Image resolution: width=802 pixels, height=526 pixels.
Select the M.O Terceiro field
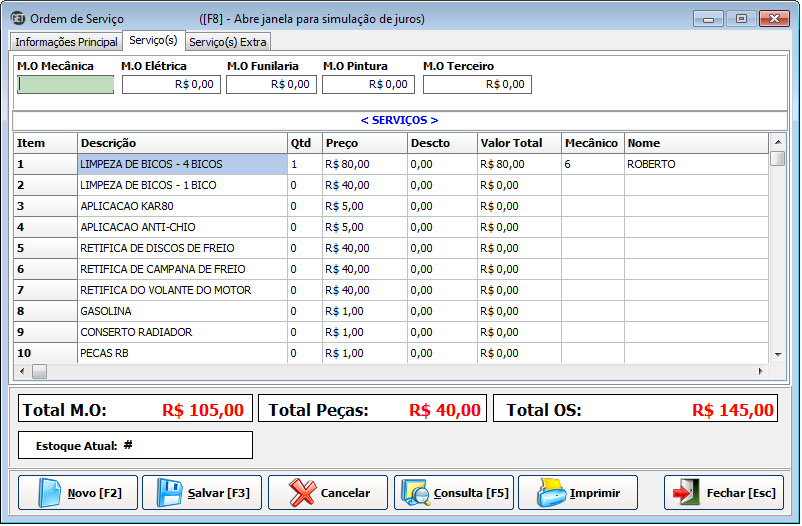(x=477, y=85)
